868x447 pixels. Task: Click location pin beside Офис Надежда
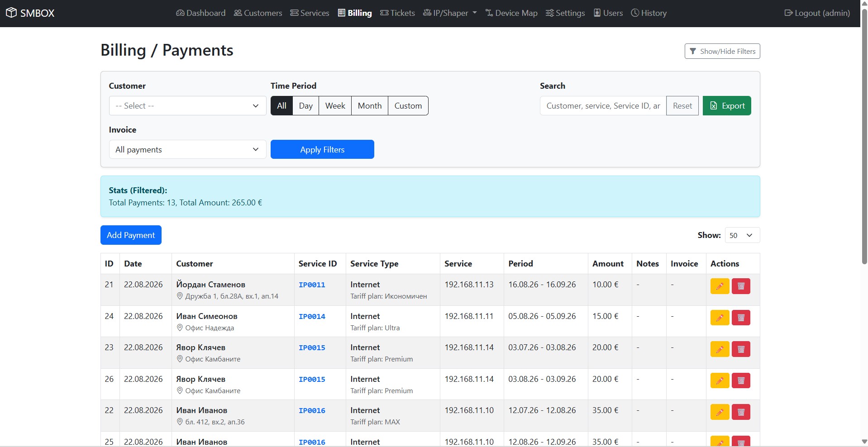coord(180,328)
